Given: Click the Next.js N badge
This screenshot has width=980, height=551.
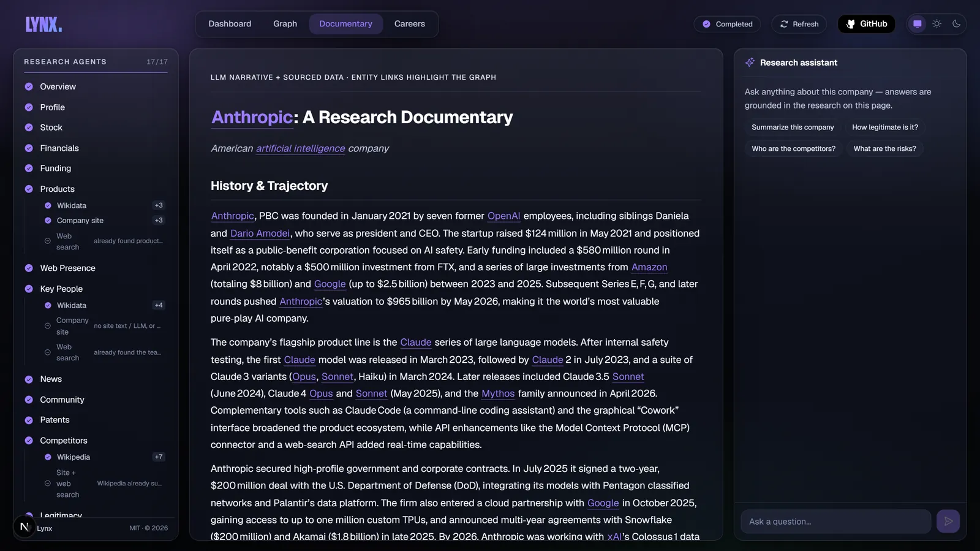Looking at the screenshot, I should [x=24, y=526].
